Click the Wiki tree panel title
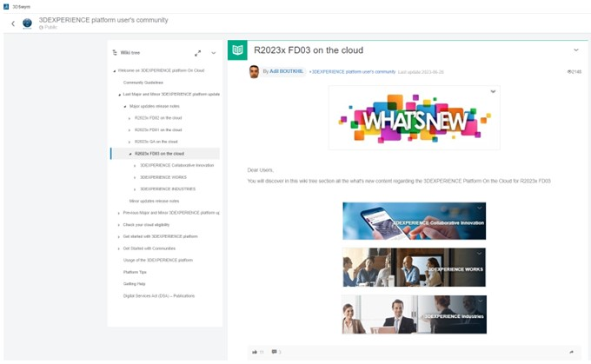Screen dimensions: 591x364 coord(130,53)
